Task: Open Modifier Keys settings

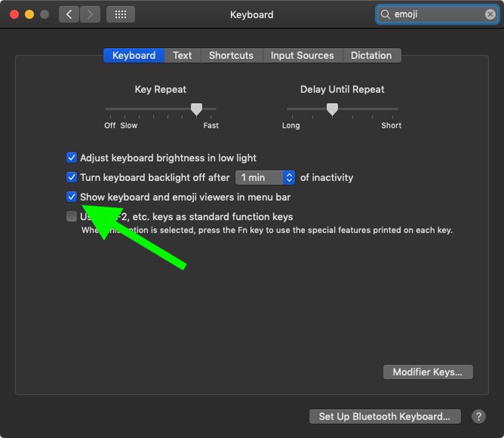Action: [427, 372]
